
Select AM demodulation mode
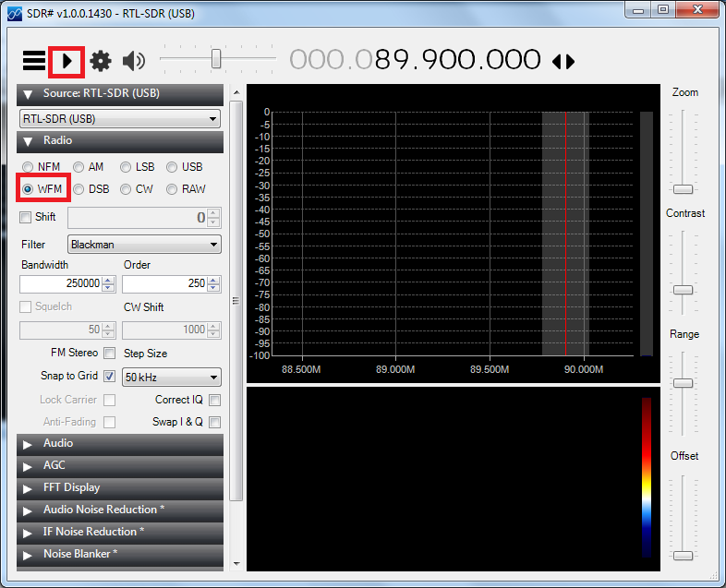point(88,166)
